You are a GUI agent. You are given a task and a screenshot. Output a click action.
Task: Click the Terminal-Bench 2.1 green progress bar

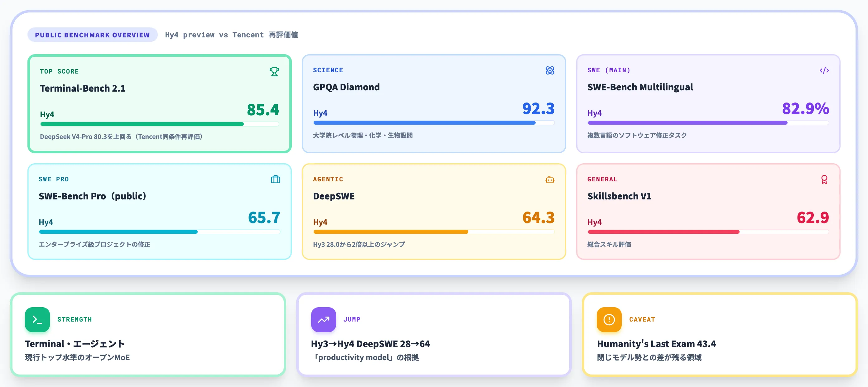pyautogui.click(x=160, y=124)
